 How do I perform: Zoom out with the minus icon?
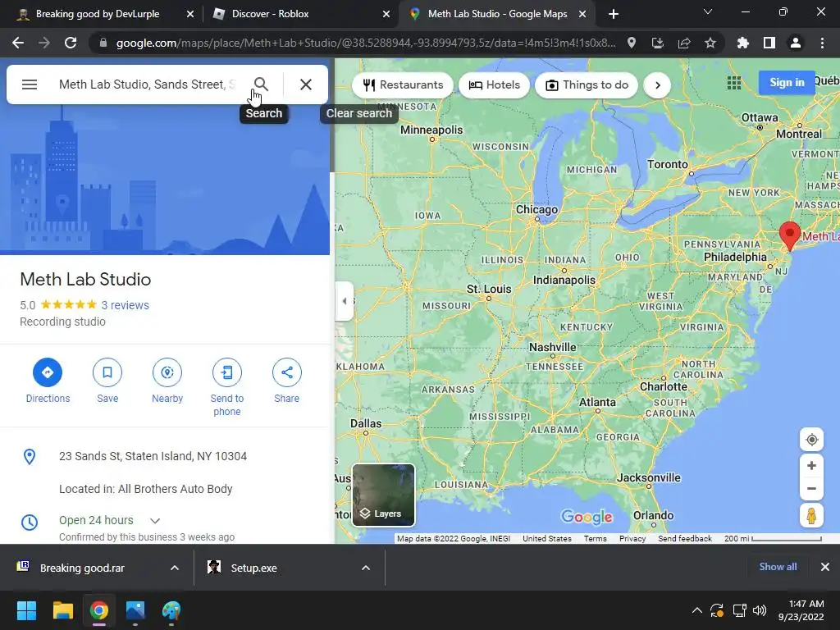point(811,489)
